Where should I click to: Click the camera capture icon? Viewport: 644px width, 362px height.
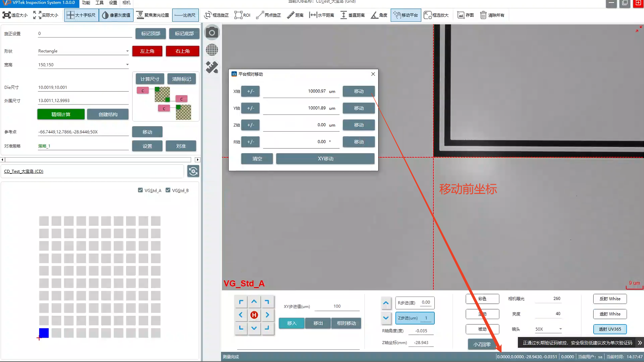212,33
